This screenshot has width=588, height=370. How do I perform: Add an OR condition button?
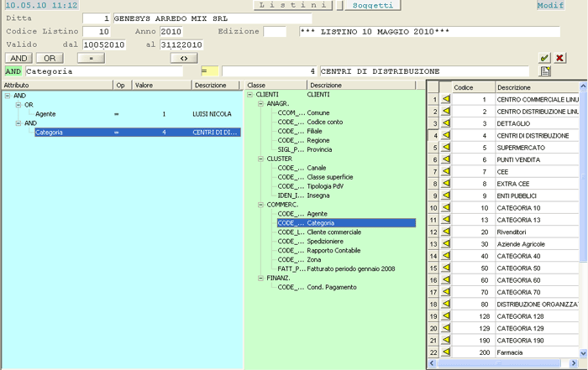click(50, 58)
